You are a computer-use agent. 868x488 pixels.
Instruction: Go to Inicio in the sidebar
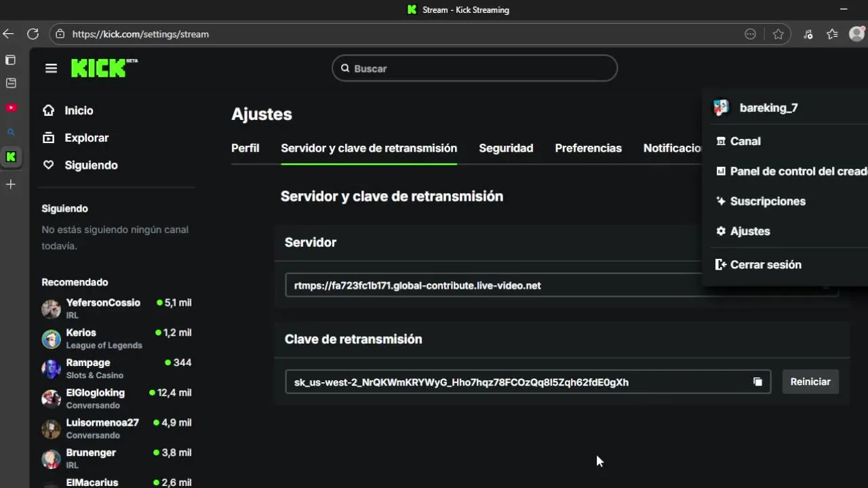pyautogui.click(x=79, y=110)
